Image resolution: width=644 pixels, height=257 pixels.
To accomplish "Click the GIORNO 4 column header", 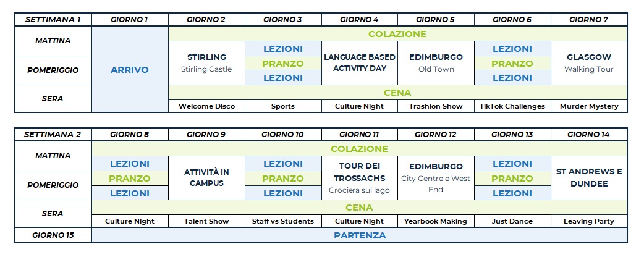I will 359,19.
